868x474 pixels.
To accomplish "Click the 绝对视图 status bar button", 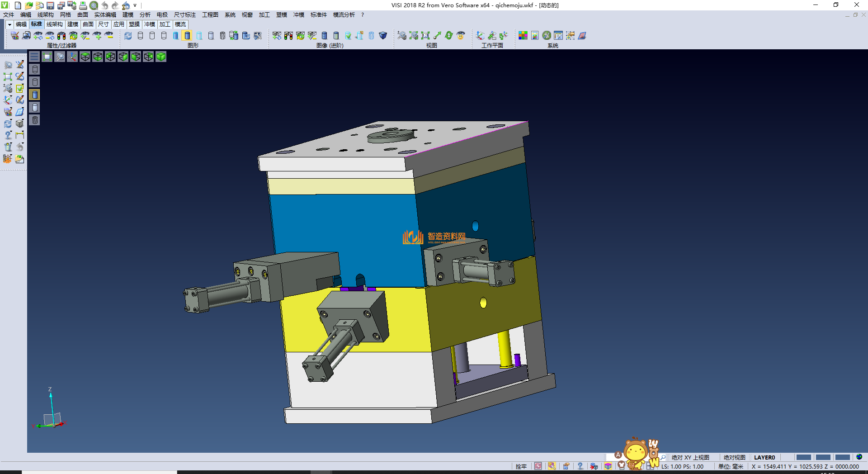I will pyautogui.click(x=734, y=457).
